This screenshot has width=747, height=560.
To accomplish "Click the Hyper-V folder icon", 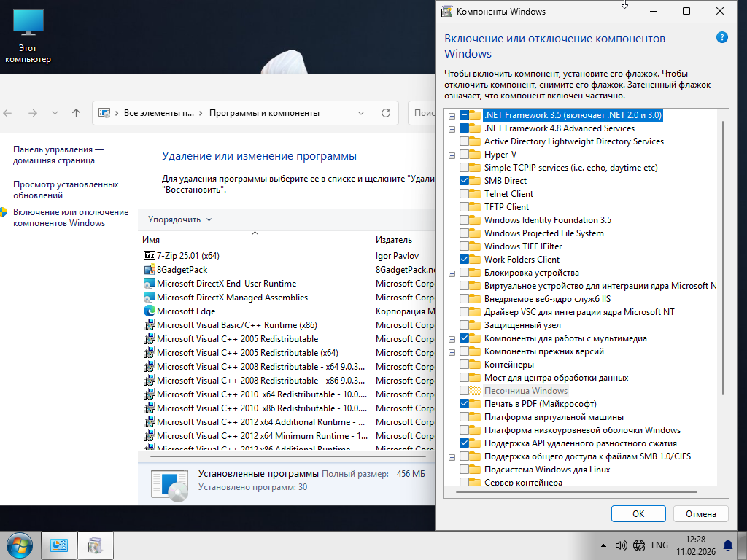I will coord(475,155).
